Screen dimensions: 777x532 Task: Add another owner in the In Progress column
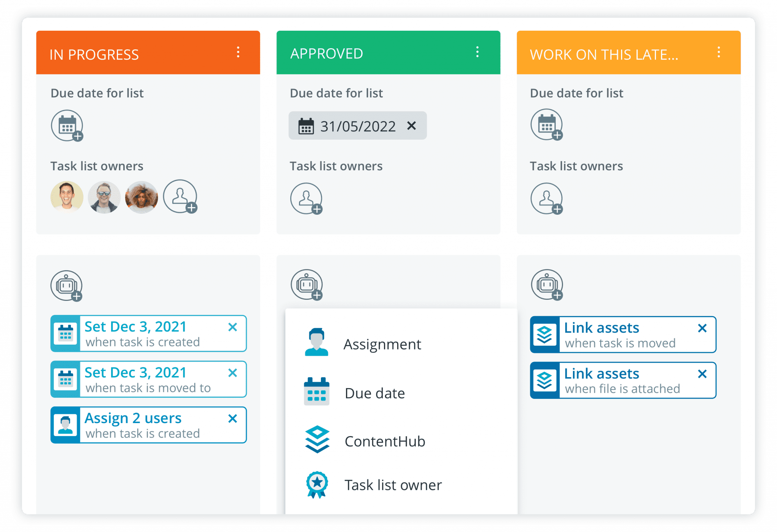tap(180, 197)
